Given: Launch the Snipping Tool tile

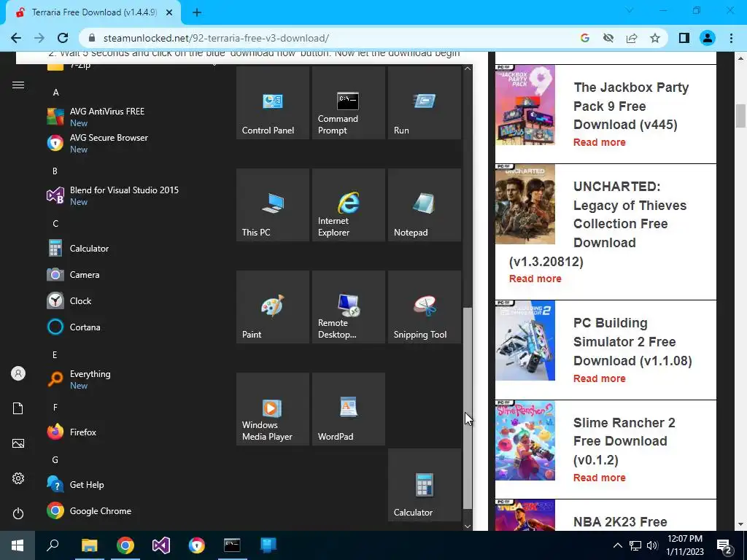Looking at the screenshot, I should [425, 307].
